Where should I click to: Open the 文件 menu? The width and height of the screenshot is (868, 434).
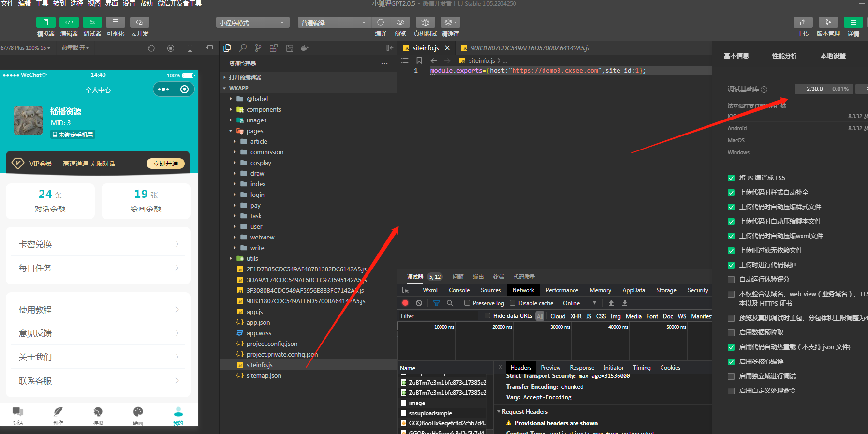click(x=7, y=3)
